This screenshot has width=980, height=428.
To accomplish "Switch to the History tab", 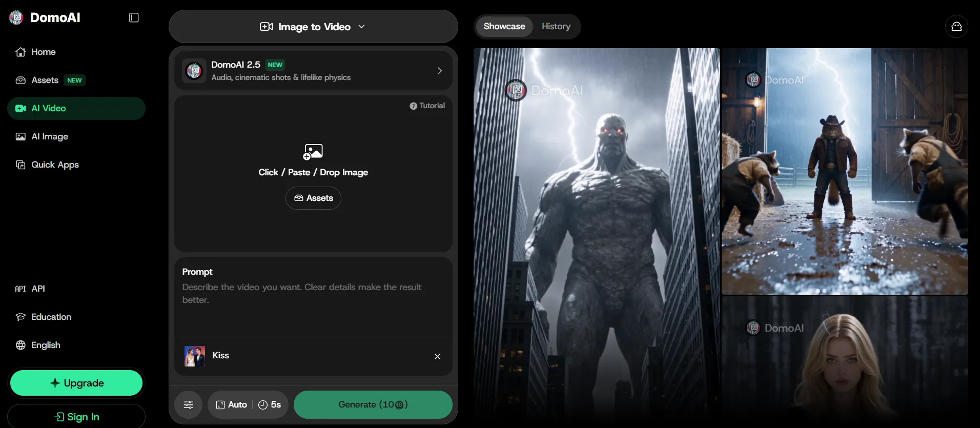I will pyautogui.click(x=556, y=26).
